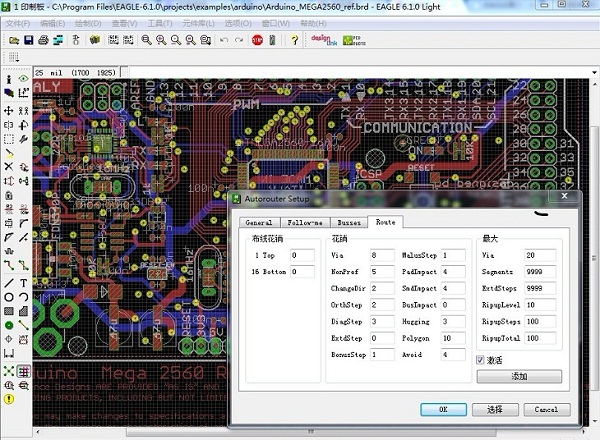
Task: Click the red STOP icon
Action: tap(258, 40)
